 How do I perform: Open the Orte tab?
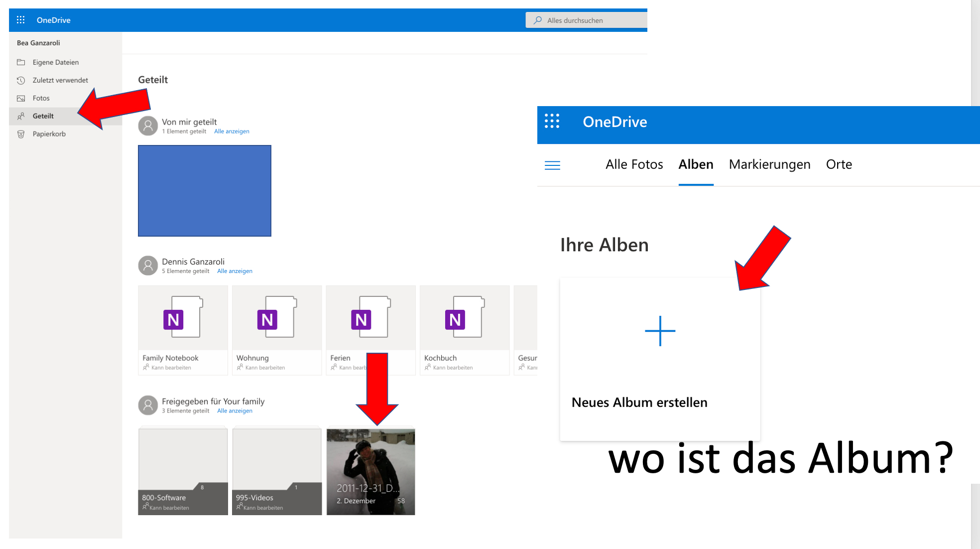pyautogui.click(x=839, y=164)
